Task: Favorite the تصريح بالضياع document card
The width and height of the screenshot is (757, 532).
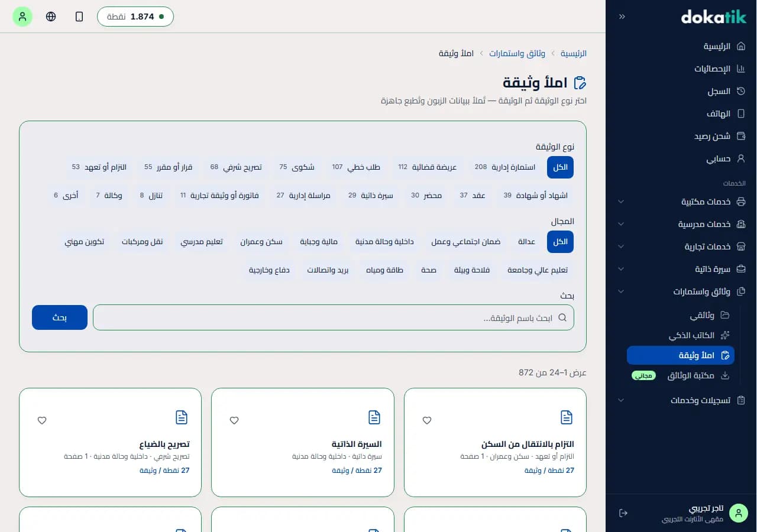Action: point(42,420)
